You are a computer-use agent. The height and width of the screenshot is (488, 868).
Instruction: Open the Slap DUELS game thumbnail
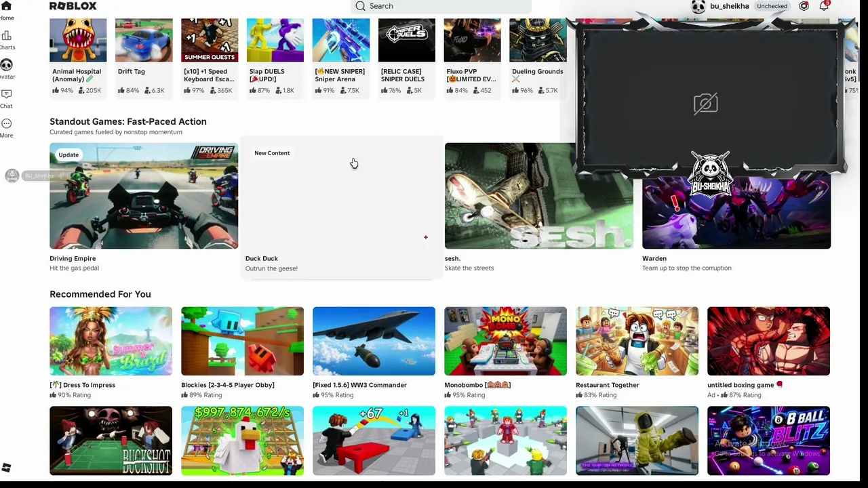click(x=275, y=41)
